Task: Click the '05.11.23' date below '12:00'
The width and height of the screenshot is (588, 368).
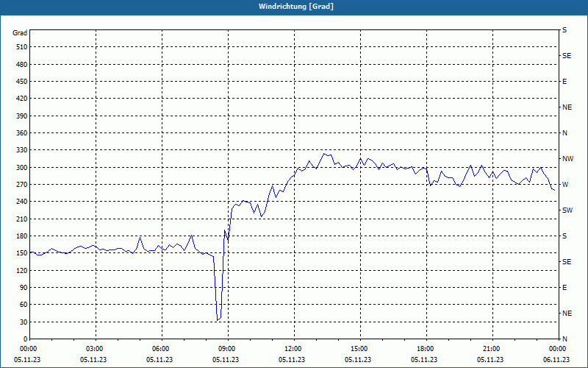Action: 292,360
